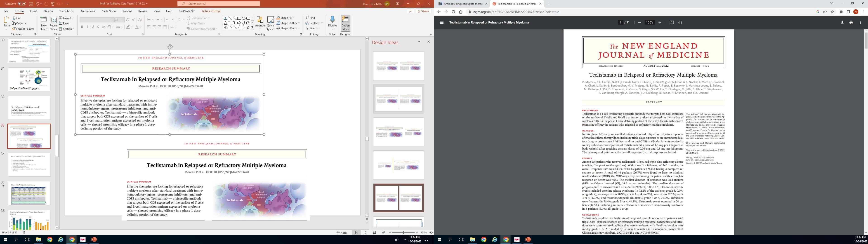Screen dimensions: 868x244
Task: Click the PDF download icon
Action: pyautogui.click(x=842, y=23)
